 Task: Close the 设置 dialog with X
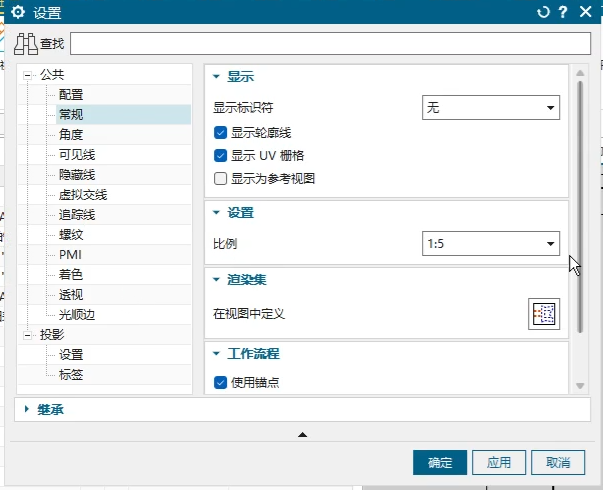point(585,12)
